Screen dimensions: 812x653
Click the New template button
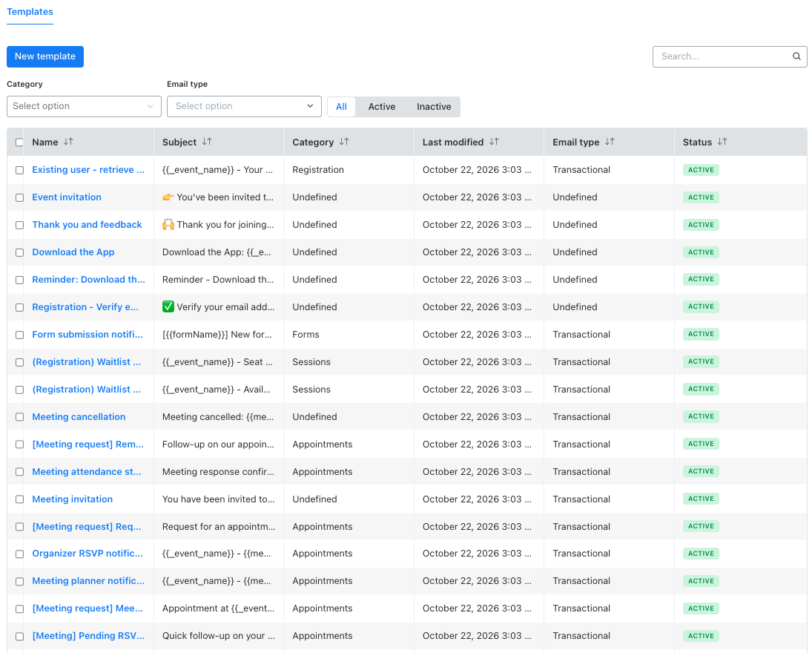click(45, 56)
